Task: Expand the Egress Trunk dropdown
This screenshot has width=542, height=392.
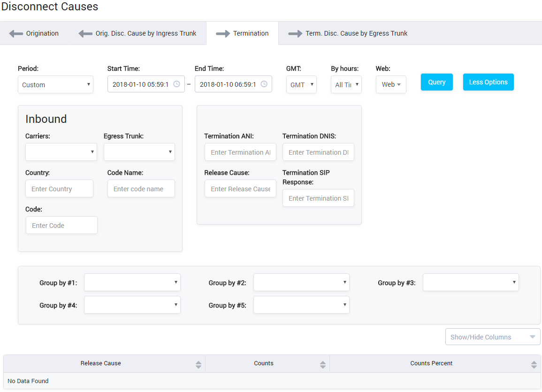Action: (139, 152)
